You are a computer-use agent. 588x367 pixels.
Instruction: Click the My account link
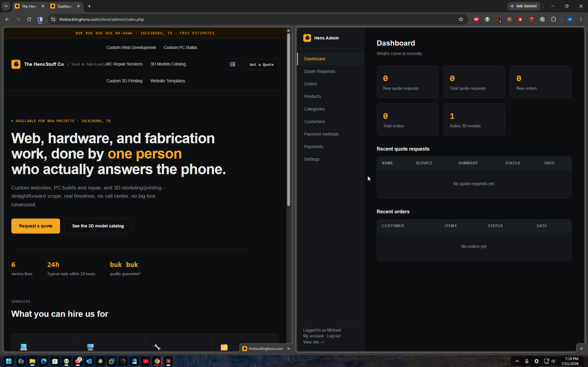pyautogui.click(x=313, y=336)
